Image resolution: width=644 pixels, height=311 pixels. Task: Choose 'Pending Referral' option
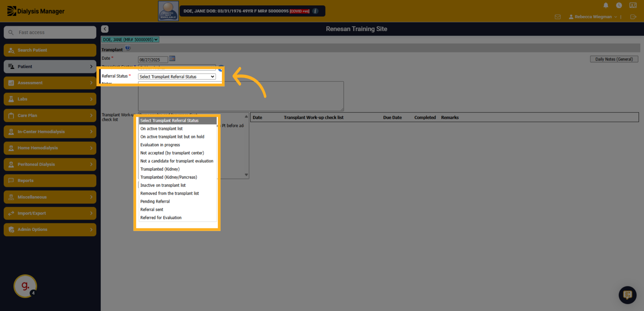pyautogui.click(x=178, y=202)
